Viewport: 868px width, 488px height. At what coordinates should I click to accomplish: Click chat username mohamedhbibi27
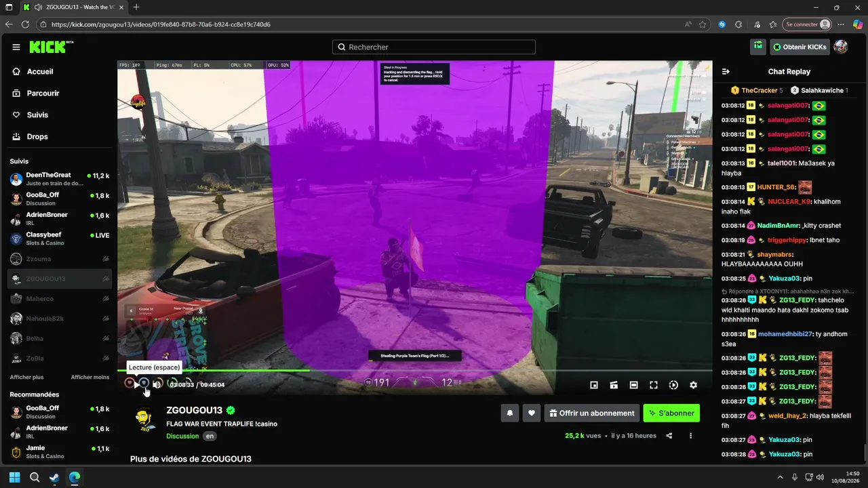tap(785, 334)
